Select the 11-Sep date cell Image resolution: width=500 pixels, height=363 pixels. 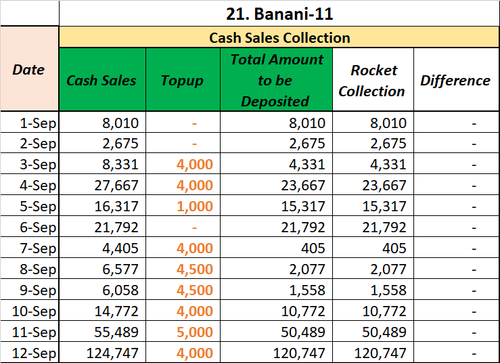29,332
